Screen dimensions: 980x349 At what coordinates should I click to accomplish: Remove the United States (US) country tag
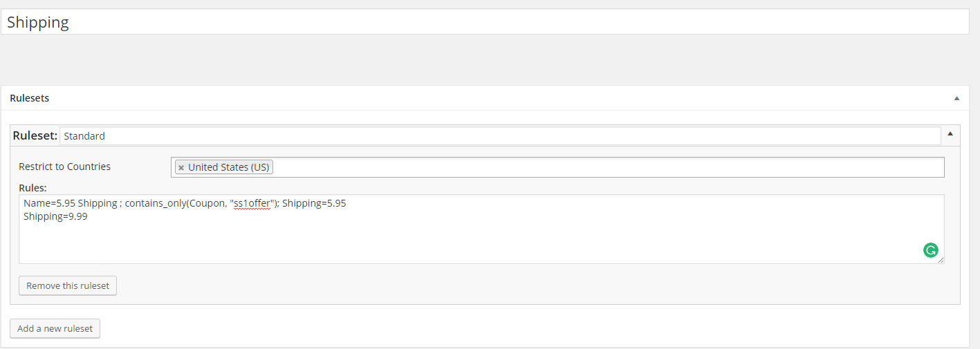(x=181, y=167)
